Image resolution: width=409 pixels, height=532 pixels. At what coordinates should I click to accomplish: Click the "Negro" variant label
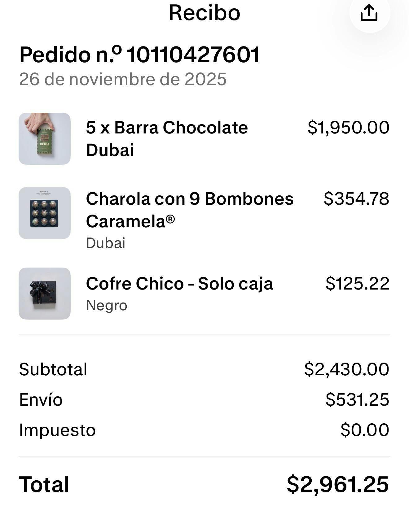point(107,306)
